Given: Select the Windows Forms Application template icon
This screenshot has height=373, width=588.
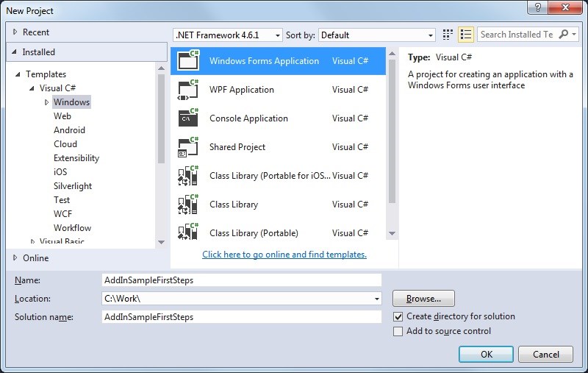Looking at the screenshot, I should pyautogui.click(x=188, y=61).
